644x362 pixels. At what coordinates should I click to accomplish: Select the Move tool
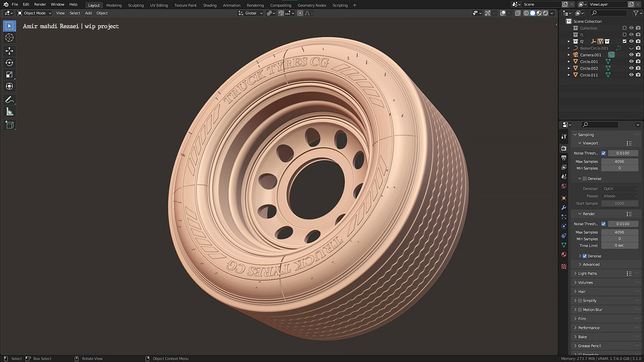click(9, 51)
